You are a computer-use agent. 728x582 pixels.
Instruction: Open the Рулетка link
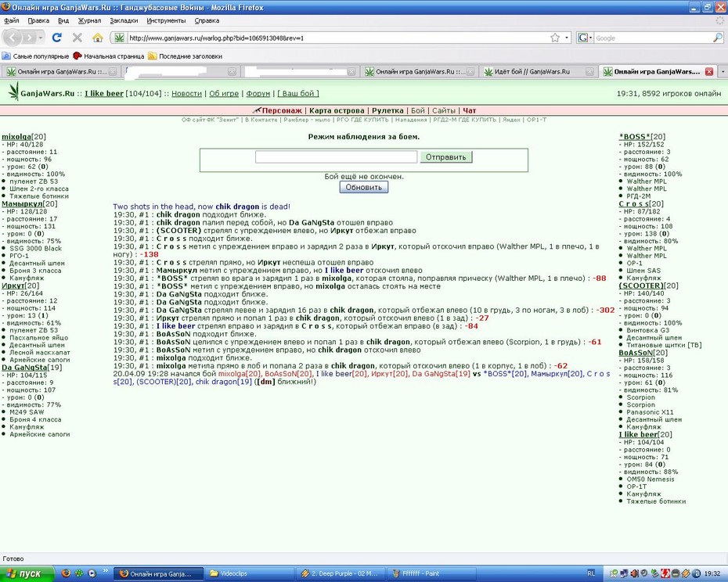point(387,110)
